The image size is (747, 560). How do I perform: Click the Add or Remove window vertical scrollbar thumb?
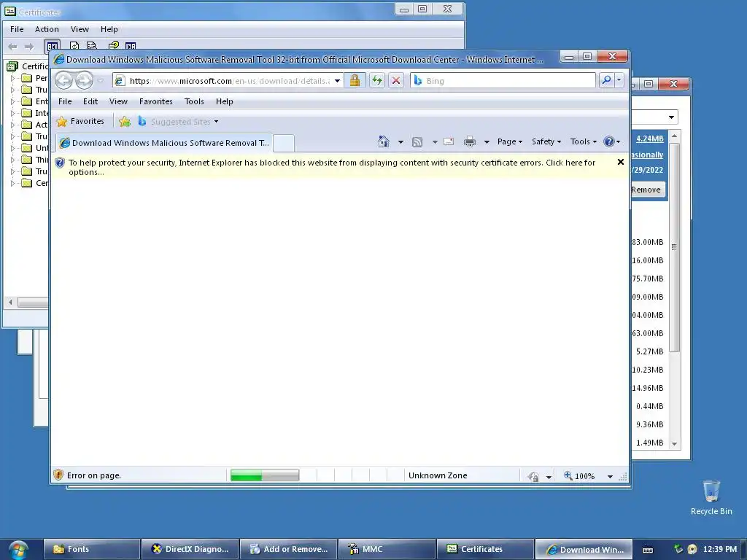click(x=674, y=246)
